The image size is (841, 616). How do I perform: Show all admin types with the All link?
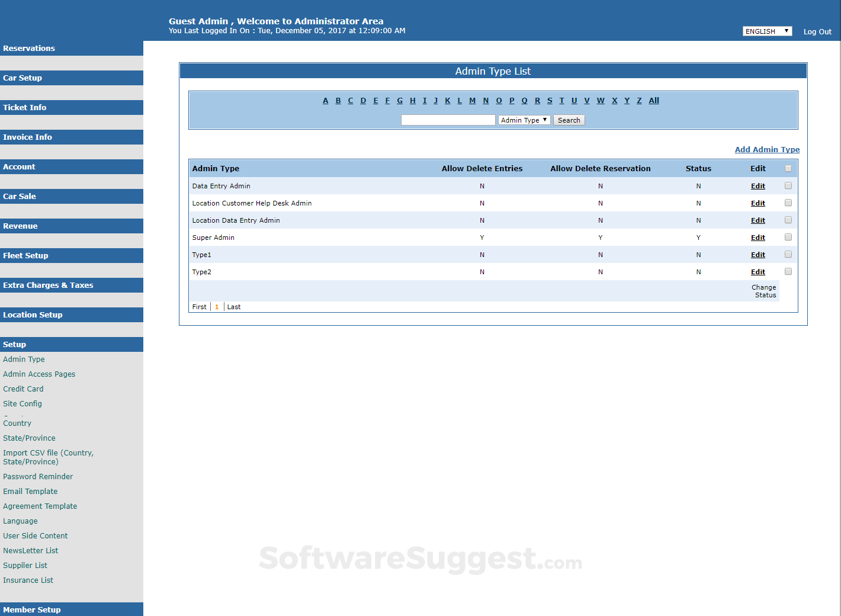[x=653, y=100]
